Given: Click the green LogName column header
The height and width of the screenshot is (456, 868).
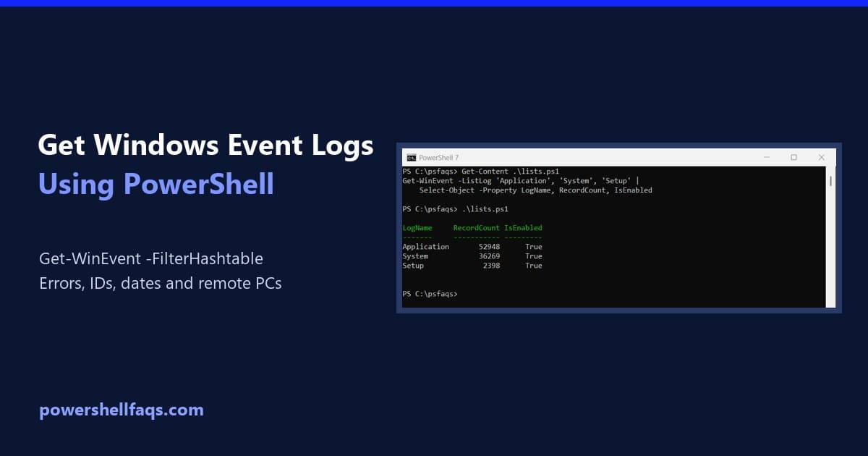Looking at the screenshot, I should [417, 228].
